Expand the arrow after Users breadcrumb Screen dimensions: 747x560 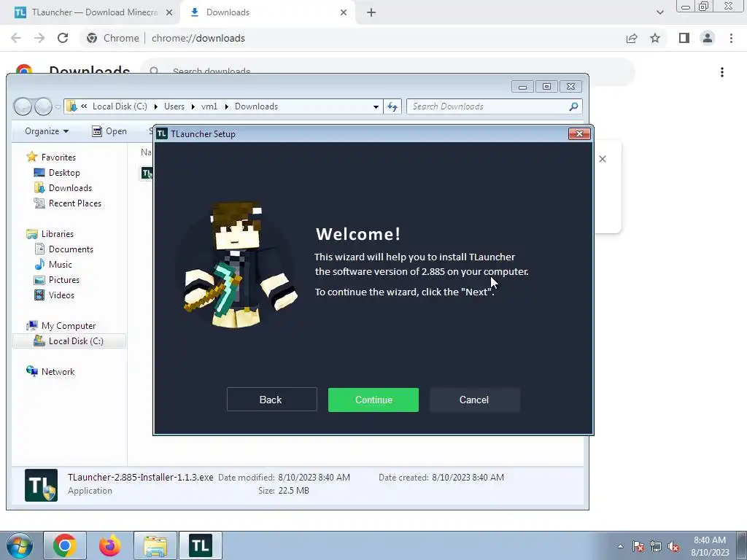[x=193, y=106]
